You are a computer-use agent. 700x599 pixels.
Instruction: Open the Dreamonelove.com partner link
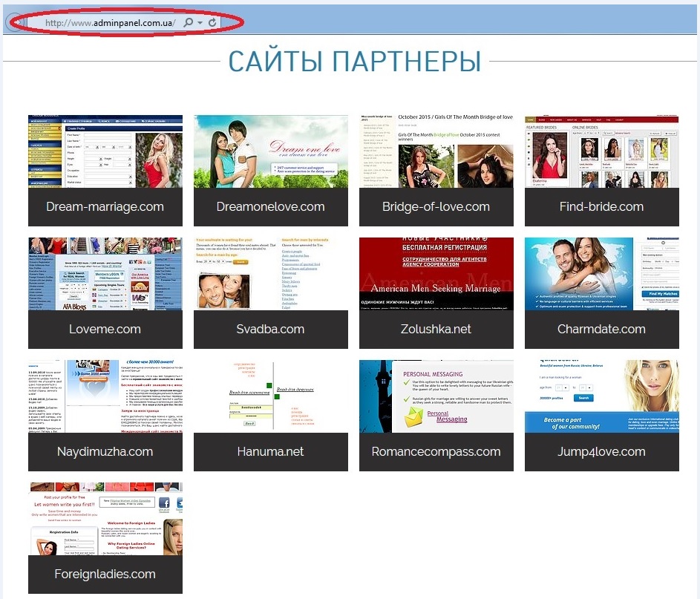click(x=270, y=206)
